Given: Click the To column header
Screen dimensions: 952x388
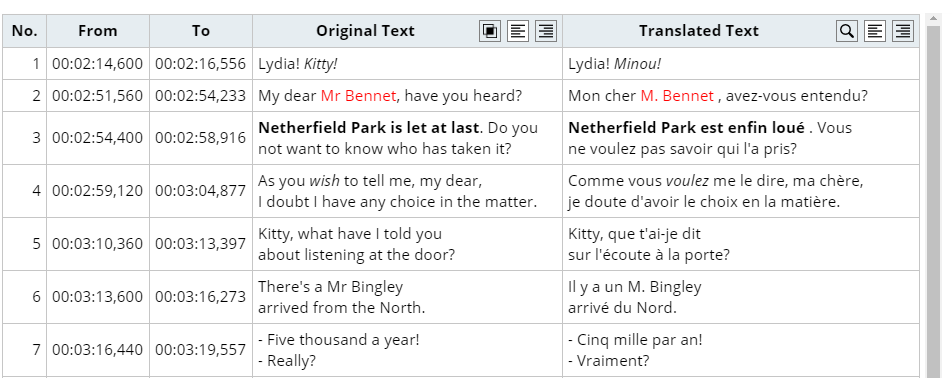Looking at the screenshot, I should point(201,31).
